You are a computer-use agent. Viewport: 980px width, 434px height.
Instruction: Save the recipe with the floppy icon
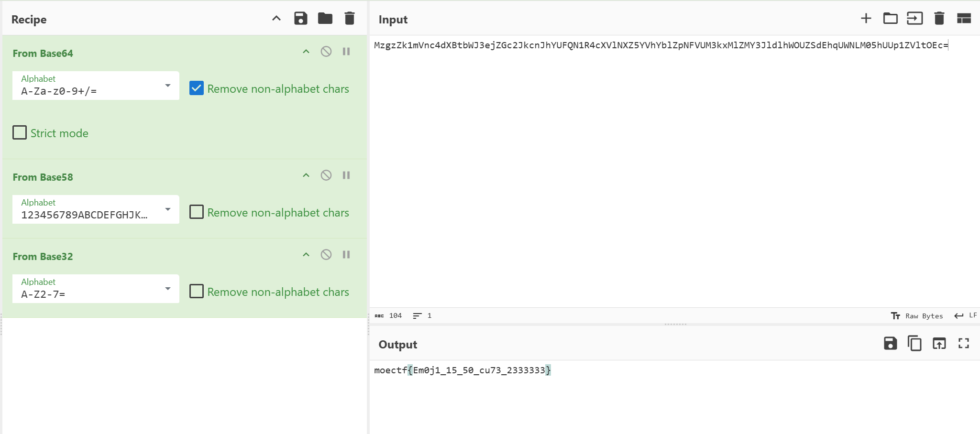click(x=300, y=19)
